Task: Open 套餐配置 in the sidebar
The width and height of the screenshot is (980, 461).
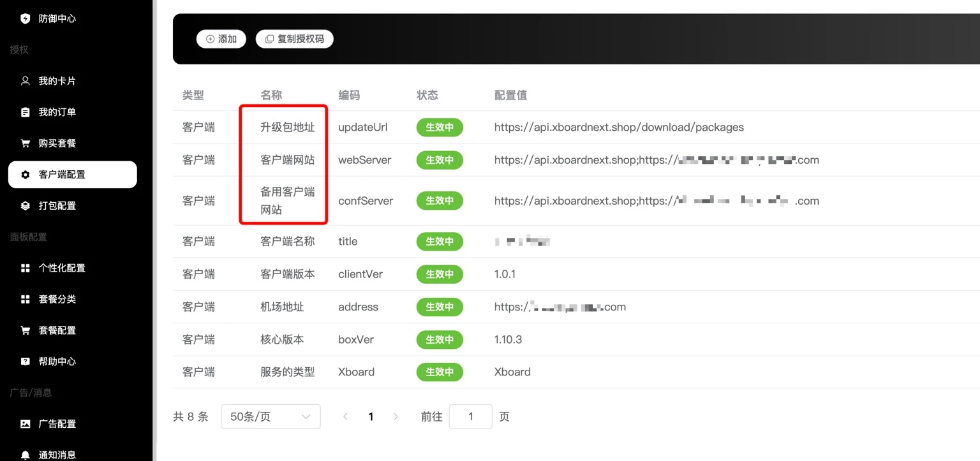Action: pyautogui.click(x=57, y=330)
